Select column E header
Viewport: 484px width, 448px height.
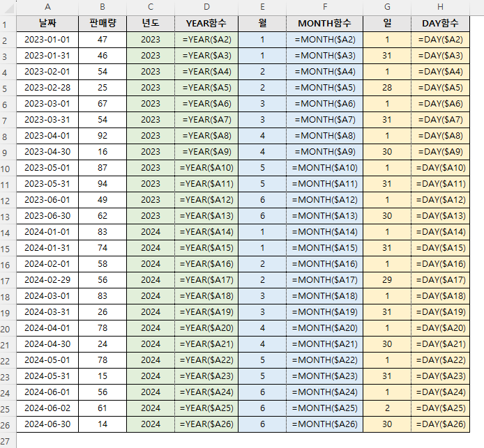[262, 7]
